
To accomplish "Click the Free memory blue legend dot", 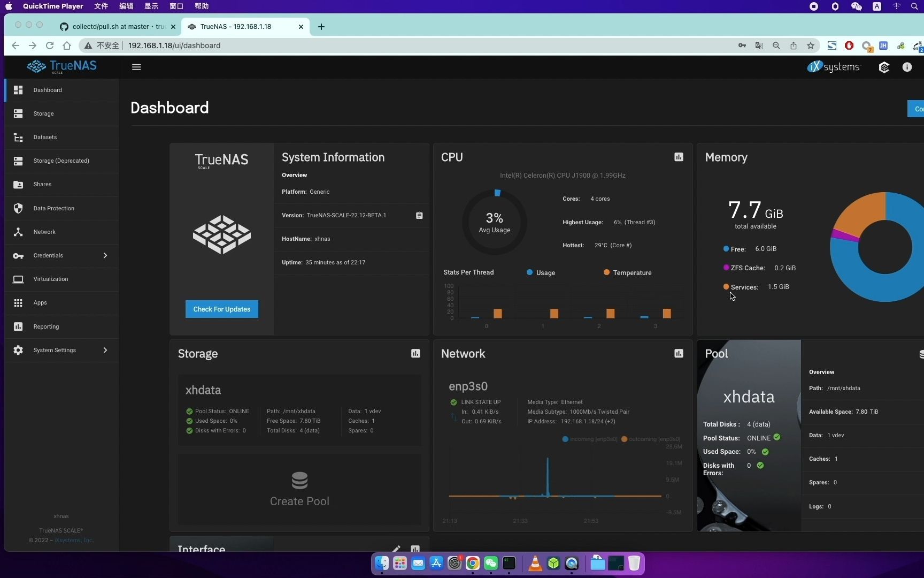I will point(726,248).
